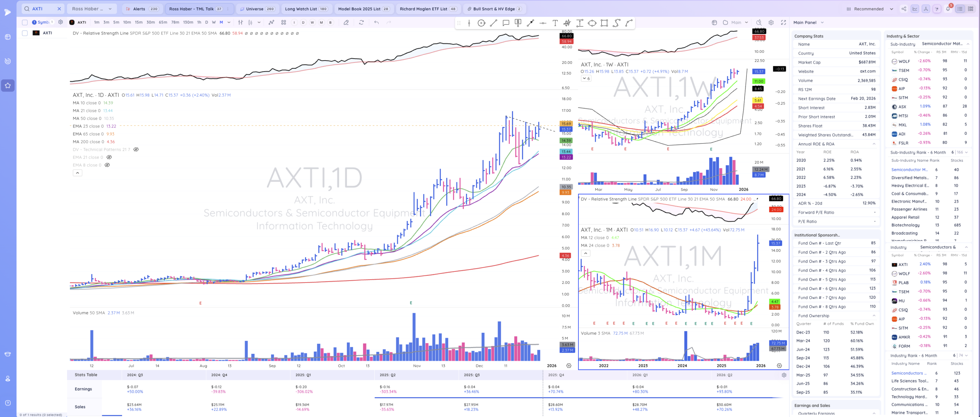980x417 pixels.
Task: Erase drawings with the eraser icon
Action: (346, 23)
